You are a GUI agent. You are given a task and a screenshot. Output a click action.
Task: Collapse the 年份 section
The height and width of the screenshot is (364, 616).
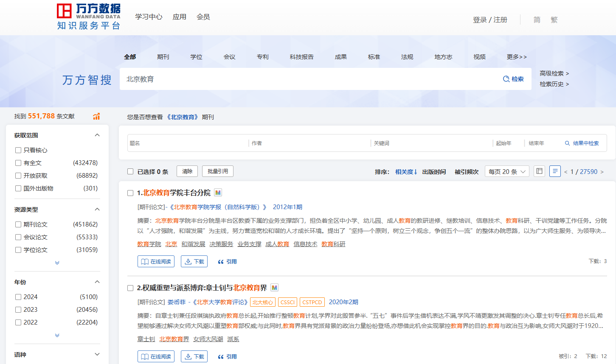97,282
